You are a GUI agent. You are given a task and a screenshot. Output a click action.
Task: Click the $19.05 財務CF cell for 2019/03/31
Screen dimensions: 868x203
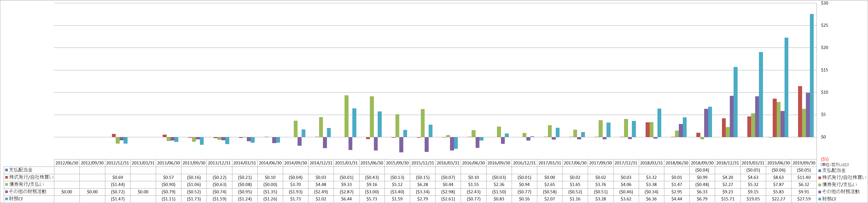pyautogui.click(x=753, y=199)
